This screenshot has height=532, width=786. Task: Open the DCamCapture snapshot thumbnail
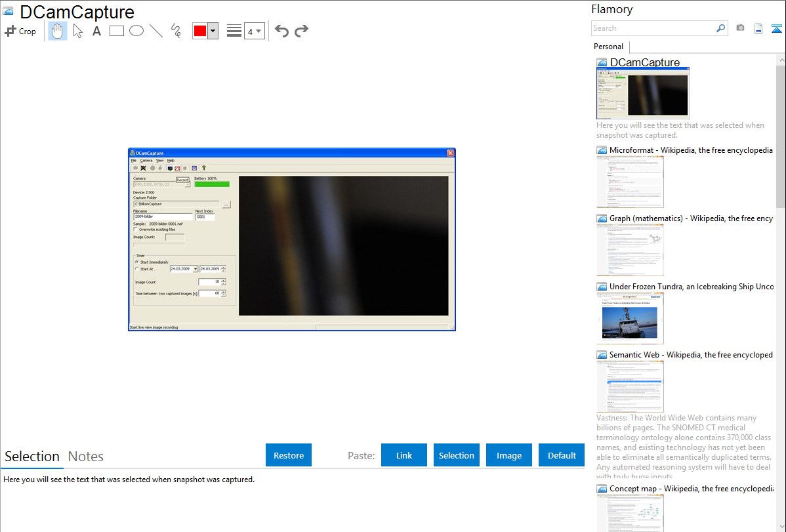pyautogui.click(x=642, y=92)
